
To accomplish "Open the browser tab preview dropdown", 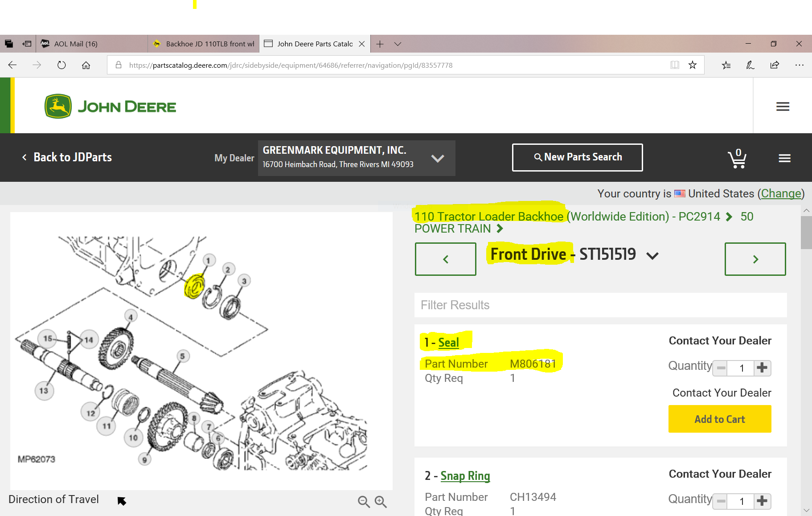I will 398,44.
